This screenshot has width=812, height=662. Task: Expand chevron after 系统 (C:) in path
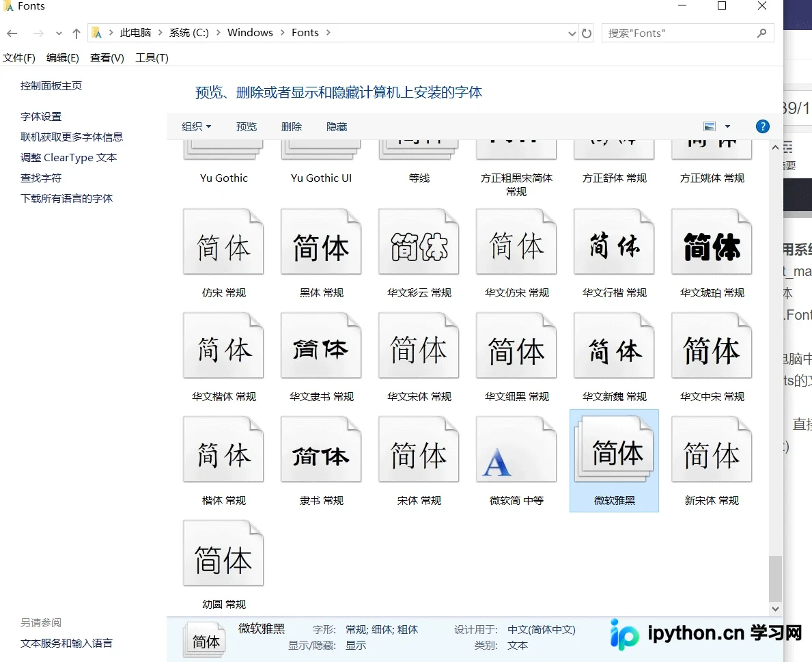tap(218, 33)
